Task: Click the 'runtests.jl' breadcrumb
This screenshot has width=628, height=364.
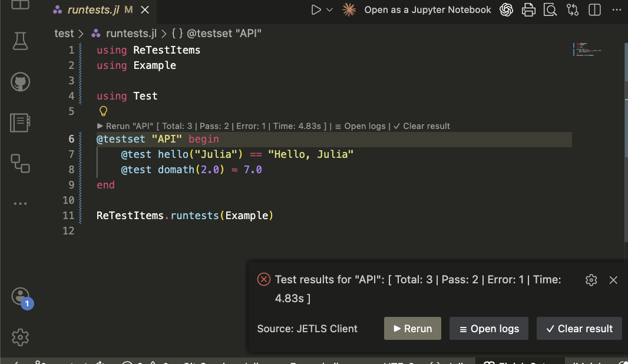Action: [x=131, y=33]
